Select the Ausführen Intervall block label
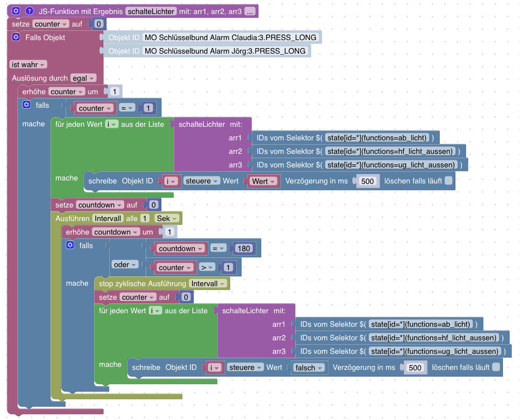 pyautogui.click(x=72, y=219)
